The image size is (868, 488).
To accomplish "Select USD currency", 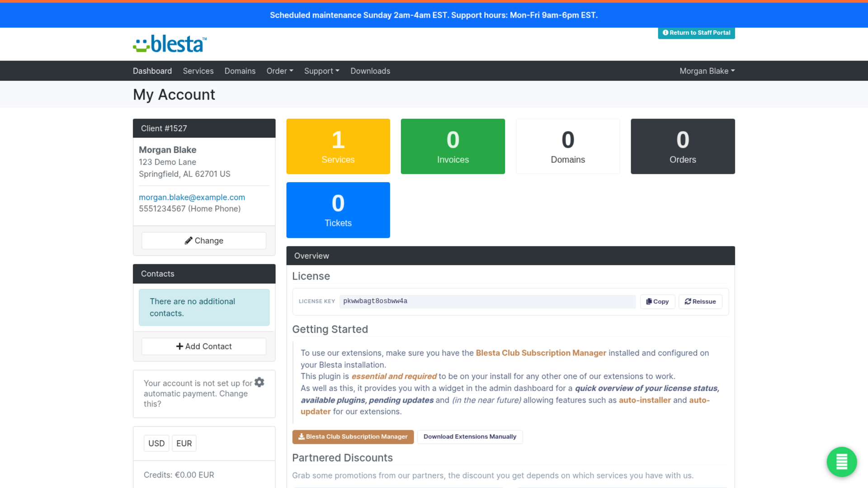I will [156, 443].
